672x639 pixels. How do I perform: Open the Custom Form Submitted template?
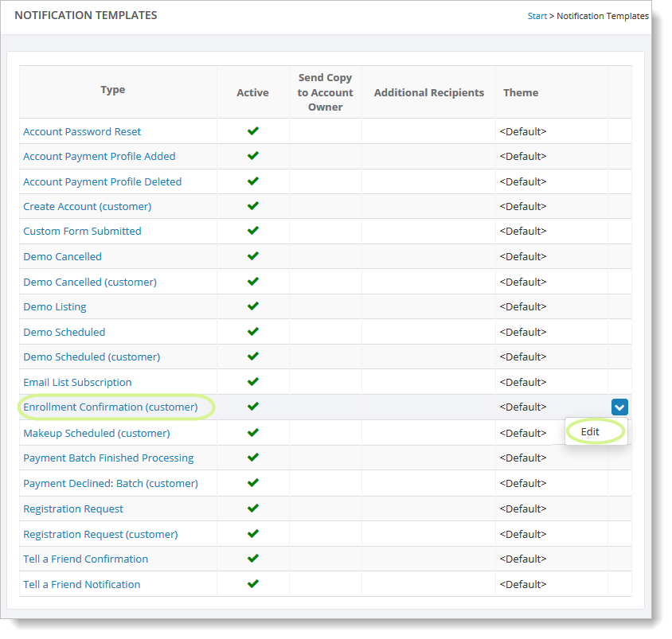(x=82, y=232)
